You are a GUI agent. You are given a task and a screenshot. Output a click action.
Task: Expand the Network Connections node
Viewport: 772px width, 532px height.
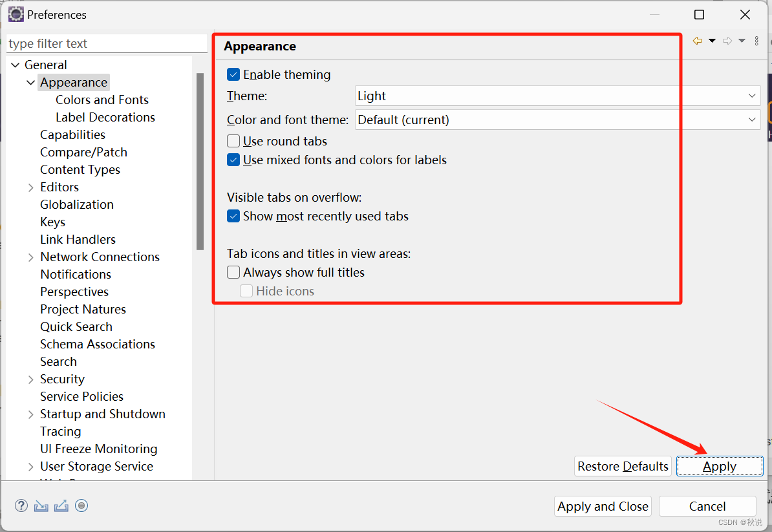30,257
